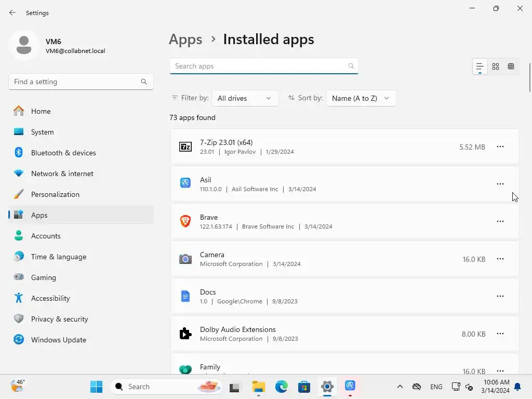The height and width of the screenshot is (399, 532).
Task: Open more options for Dolby Audio Extensions
Action: tap(500, 334)
